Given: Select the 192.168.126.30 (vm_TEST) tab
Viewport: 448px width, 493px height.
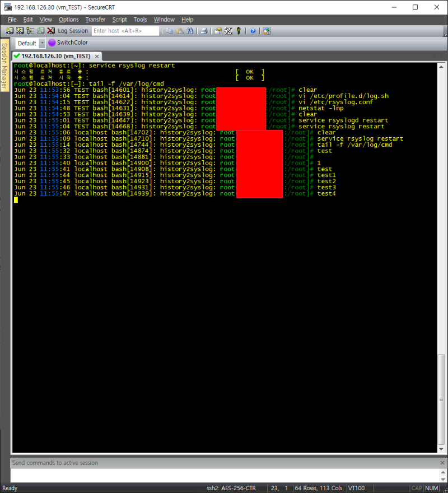Looking at the screenshot, I should click(x=55, y=57).
